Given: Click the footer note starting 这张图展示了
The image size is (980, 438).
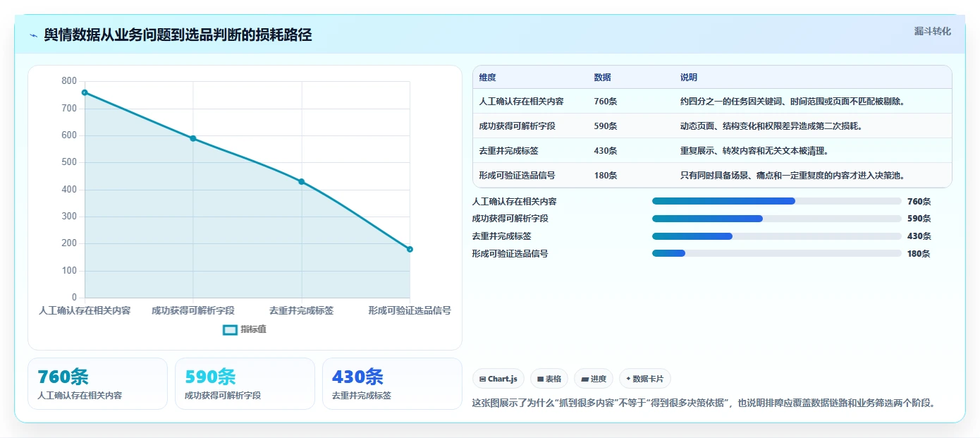Looking at the screenshot, I should (704, 403).
